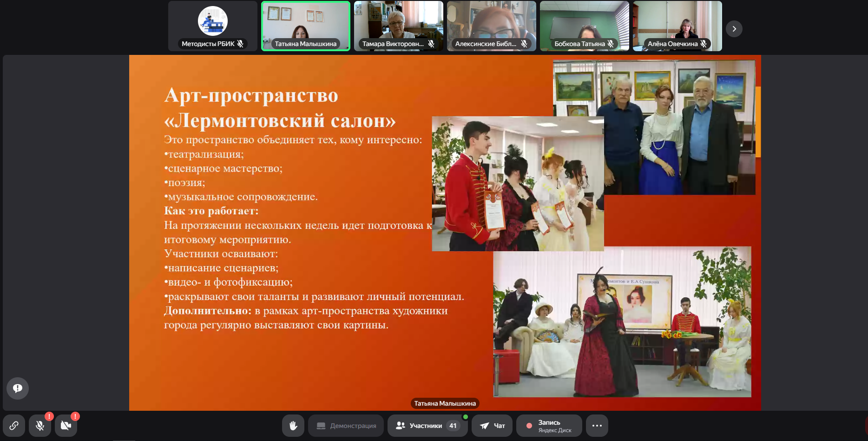868x441 pixels.
Task: Select Алёна Овечкина video tile
Action: (677, 23)
